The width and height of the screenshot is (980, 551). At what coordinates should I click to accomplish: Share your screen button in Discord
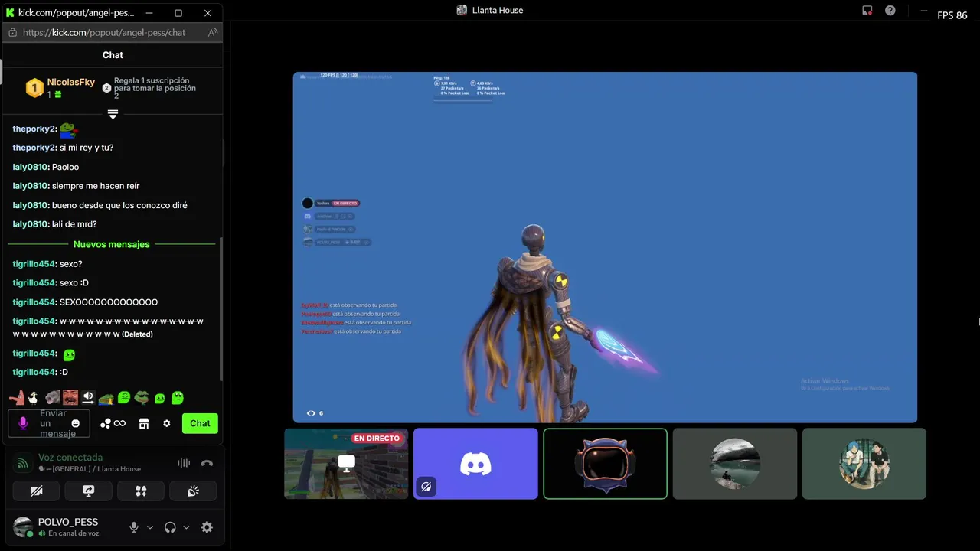(88, 491)
